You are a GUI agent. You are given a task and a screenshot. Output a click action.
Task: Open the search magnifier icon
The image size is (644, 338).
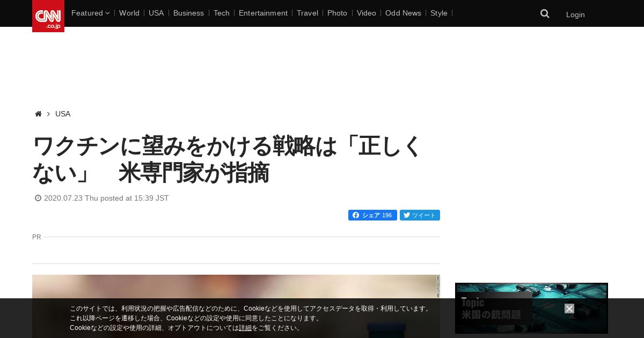point(545,14)
